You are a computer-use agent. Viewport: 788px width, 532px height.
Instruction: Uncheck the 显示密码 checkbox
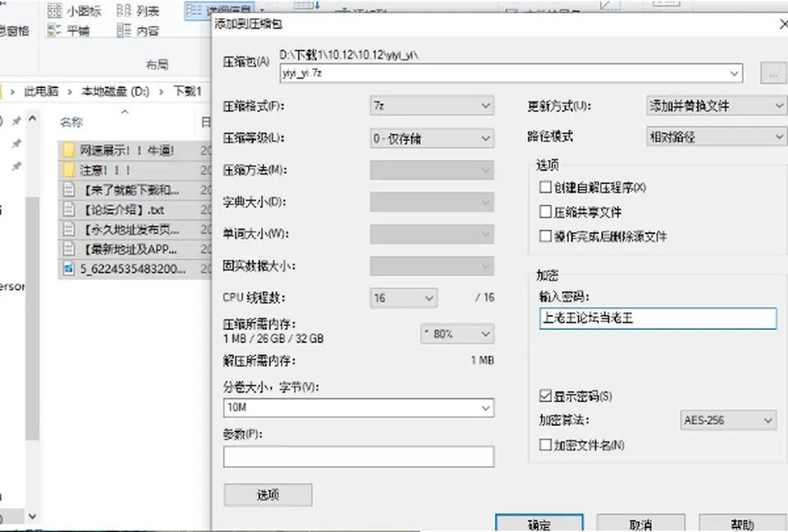(545, 396)
